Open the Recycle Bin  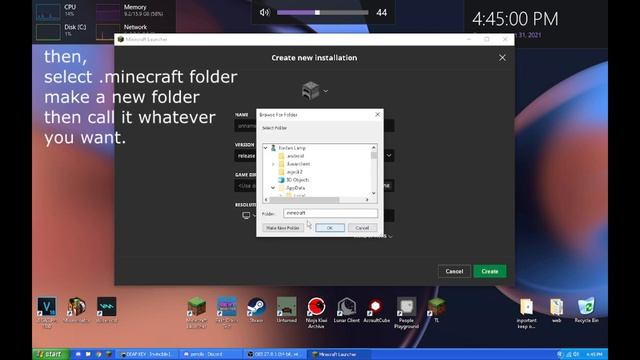tap(587, 310)
